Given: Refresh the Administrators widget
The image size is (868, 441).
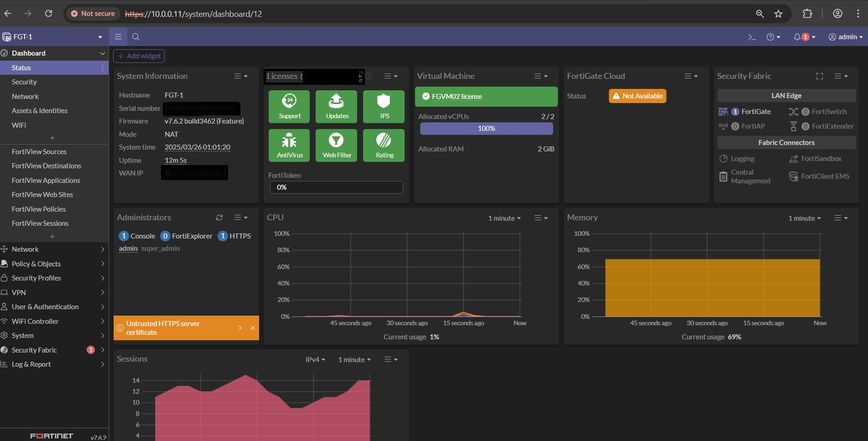Looking at the screenshot, I should coord(219,218).
